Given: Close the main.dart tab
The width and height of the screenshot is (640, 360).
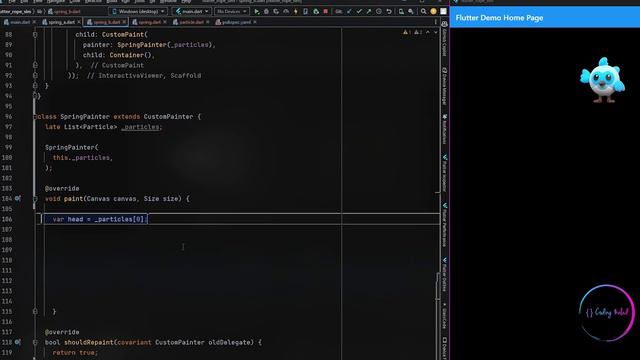Looking at the screenshot, I should point(34,22).
